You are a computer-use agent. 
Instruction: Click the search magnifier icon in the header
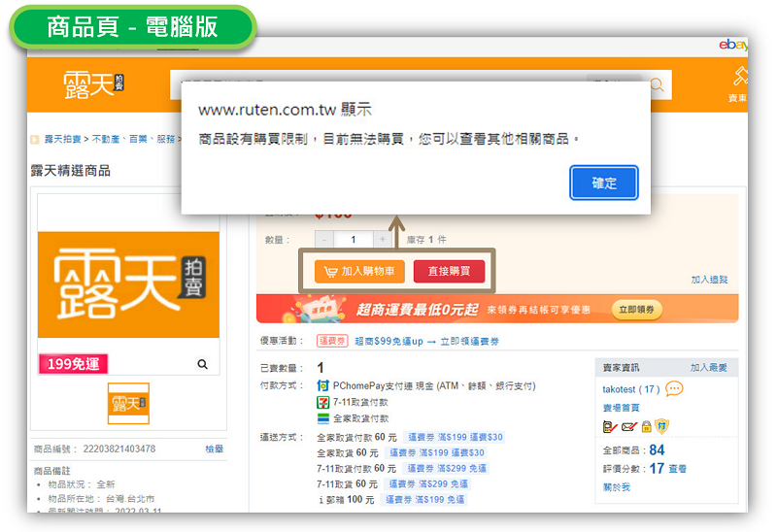[x=659, y=85]
